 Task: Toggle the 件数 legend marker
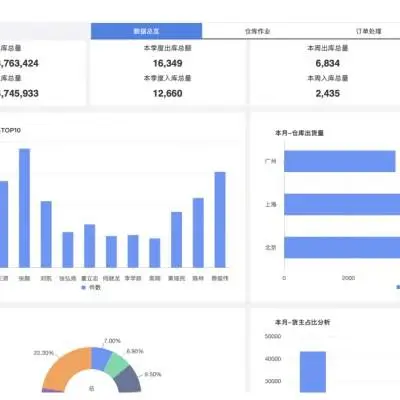click(x=84, y=287)
